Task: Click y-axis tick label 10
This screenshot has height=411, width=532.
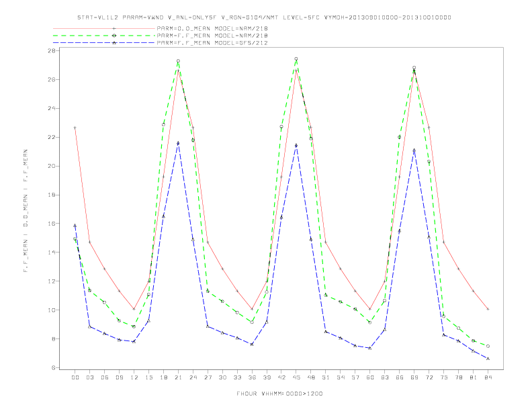Action: pos(52,310)
